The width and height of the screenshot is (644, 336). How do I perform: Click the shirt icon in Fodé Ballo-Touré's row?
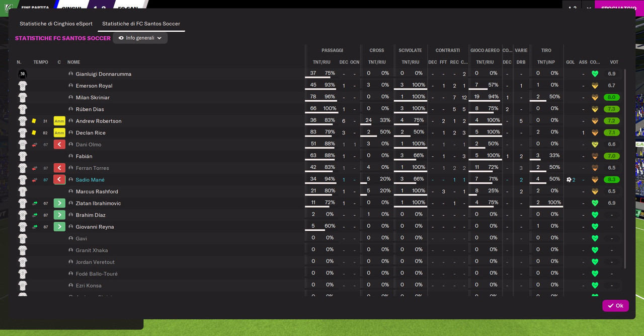23,274
